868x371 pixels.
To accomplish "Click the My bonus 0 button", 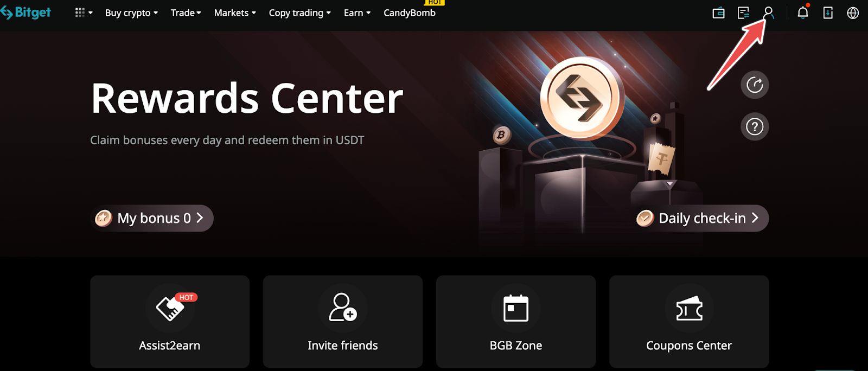I will point(152,218).
